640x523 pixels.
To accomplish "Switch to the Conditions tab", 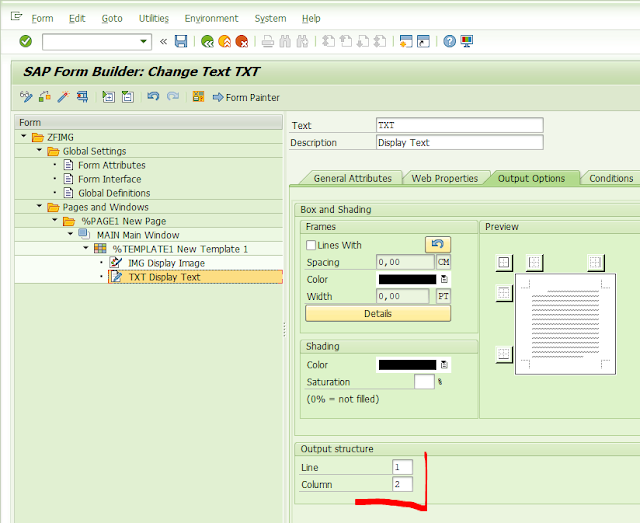I will coord(611,178).
